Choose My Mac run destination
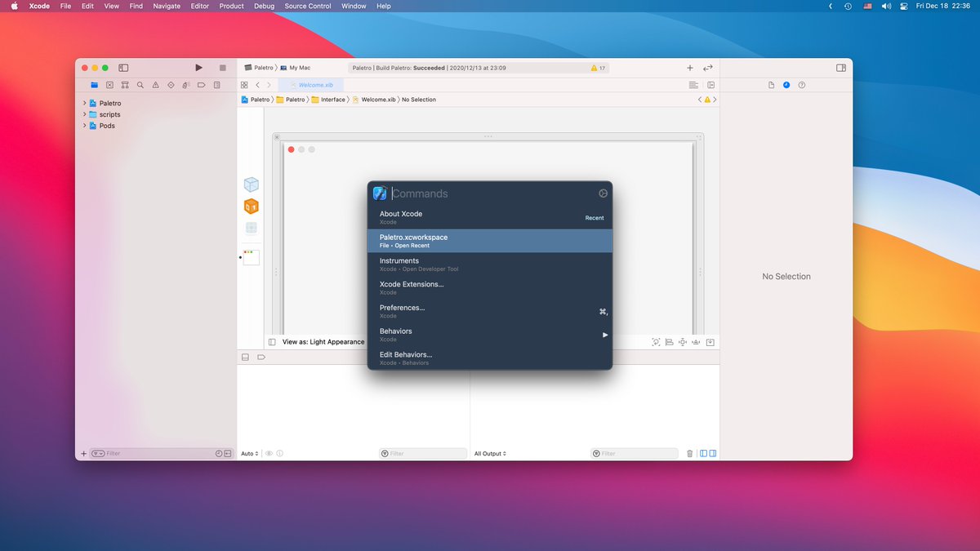The width and height of the screenshot is (980, 551). coord(295,68)
